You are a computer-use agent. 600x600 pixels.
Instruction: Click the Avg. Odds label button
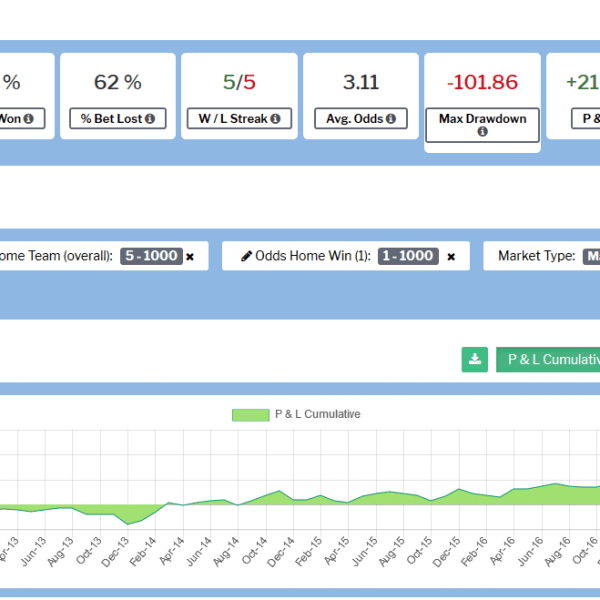pyautogui.click(x=361, y=119)
